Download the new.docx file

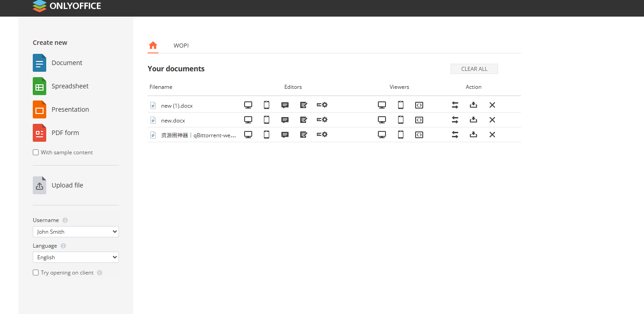pyautogui.click(x=473, y=120)
